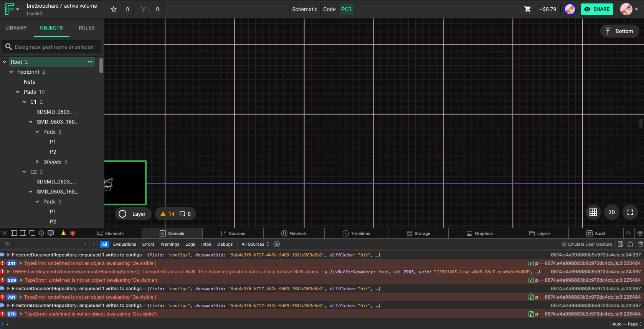Go to previous console search result
The image size is (644, 329).
pos(86,244)
